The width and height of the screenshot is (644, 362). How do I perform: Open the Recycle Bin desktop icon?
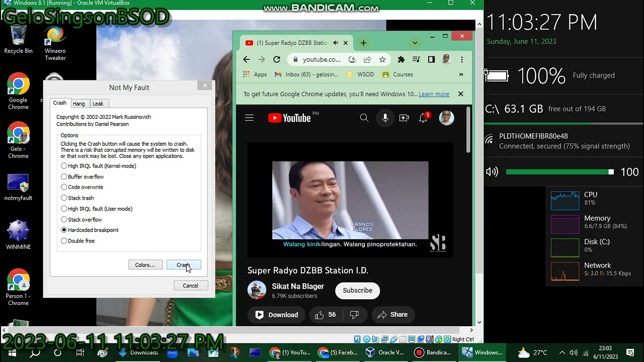point(18,39)
